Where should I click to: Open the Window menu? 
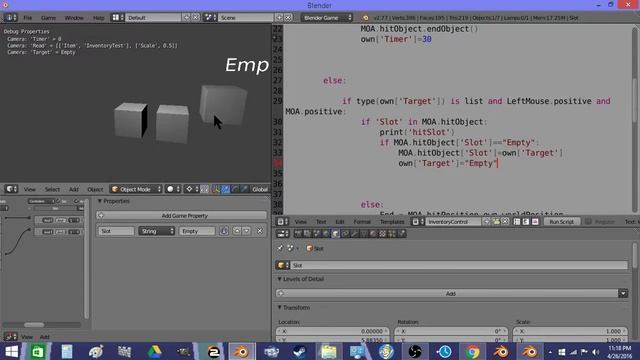point(74,18)
